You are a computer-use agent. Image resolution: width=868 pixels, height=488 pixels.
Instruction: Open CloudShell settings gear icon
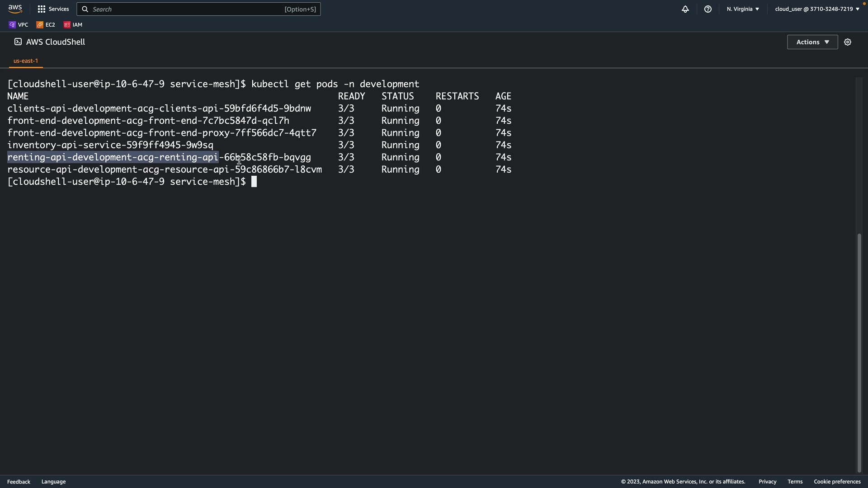(x=847, y=42)
